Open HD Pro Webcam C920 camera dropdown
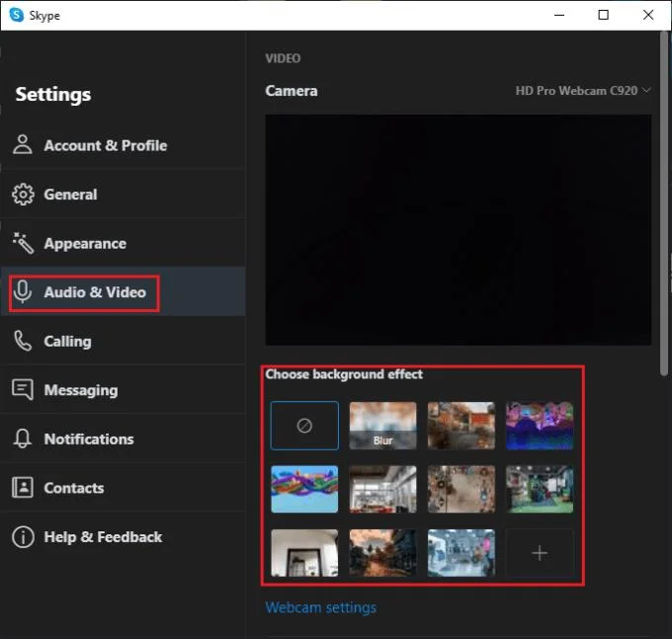The height and width of the screenshot is (639, 672). click(x=582, y=91)
